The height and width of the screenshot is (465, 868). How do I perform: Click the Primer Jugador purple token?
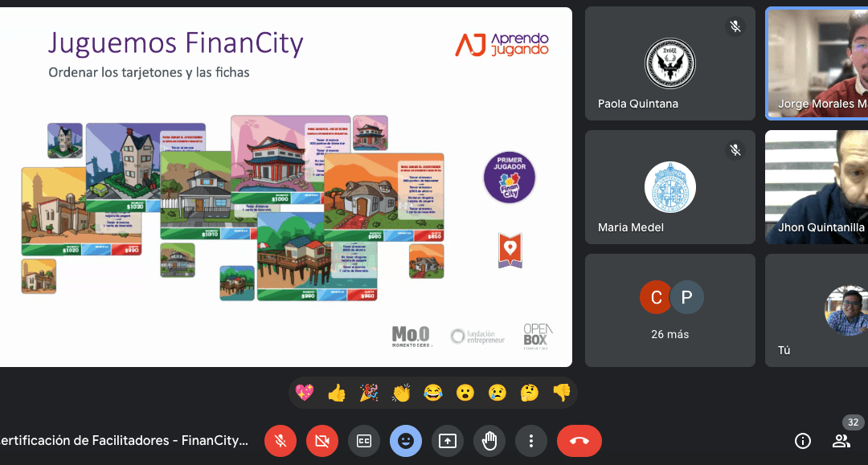[510, 177]
